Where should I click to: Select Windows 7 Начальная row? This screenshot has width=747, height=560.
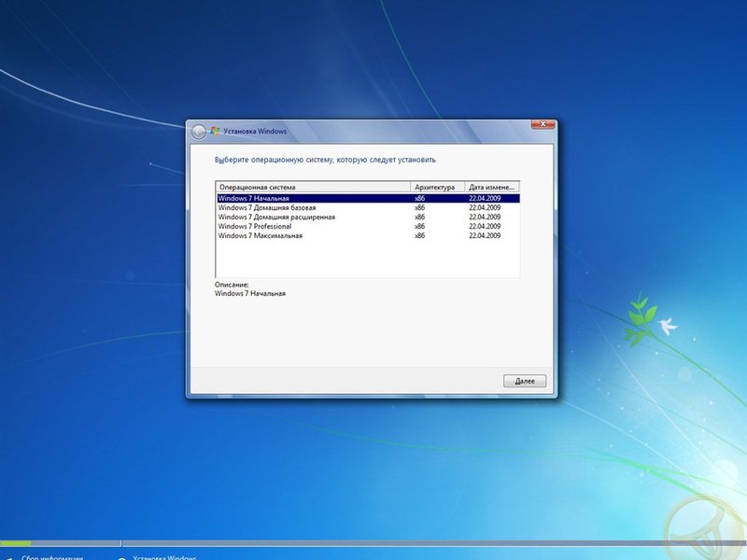(368, 198)
